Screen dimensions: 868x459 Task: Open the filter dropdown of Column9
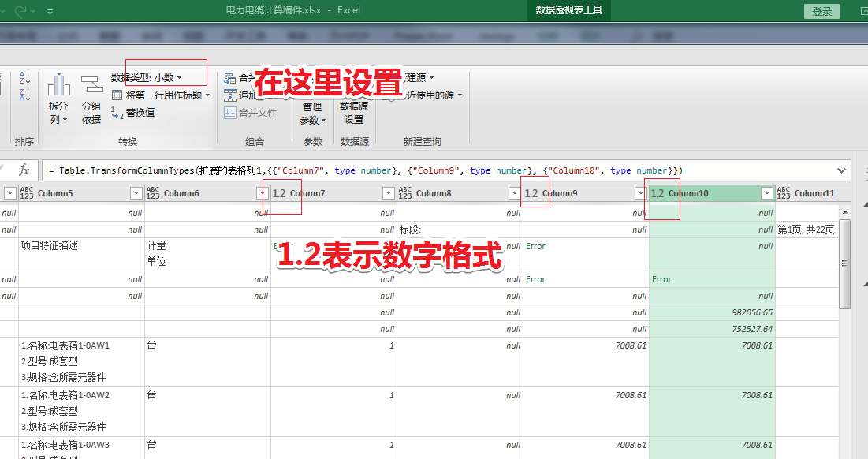tap(640, 192)
